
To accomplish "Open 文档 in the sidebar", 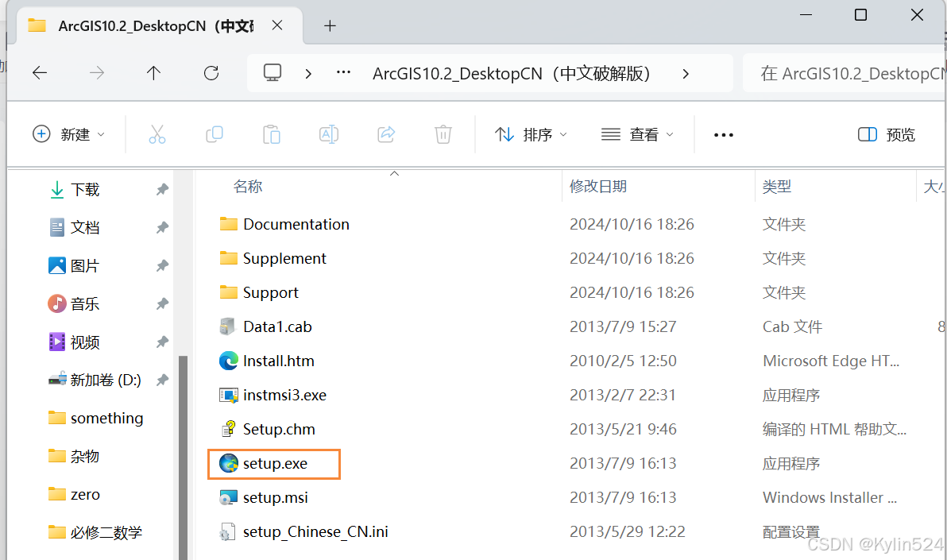I will tap(75, 228).
